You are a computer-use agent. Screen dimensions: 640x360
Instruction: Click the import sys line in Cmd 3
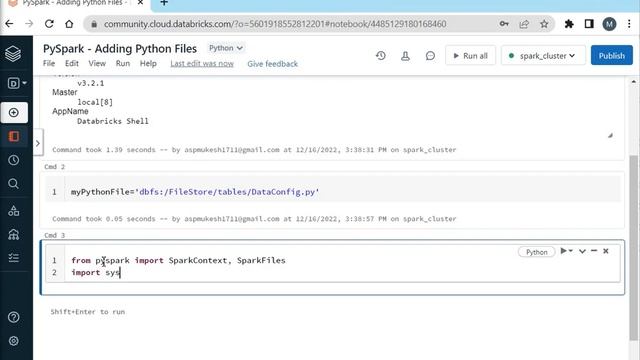coord(96,272)
